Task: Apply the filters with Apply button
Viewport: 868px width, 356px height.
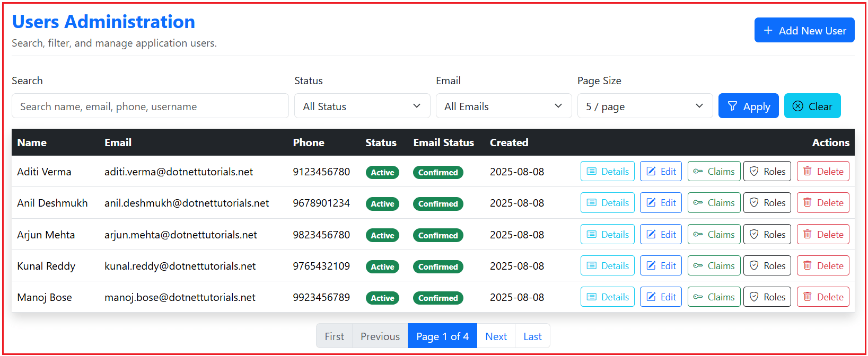Action: 748,106
